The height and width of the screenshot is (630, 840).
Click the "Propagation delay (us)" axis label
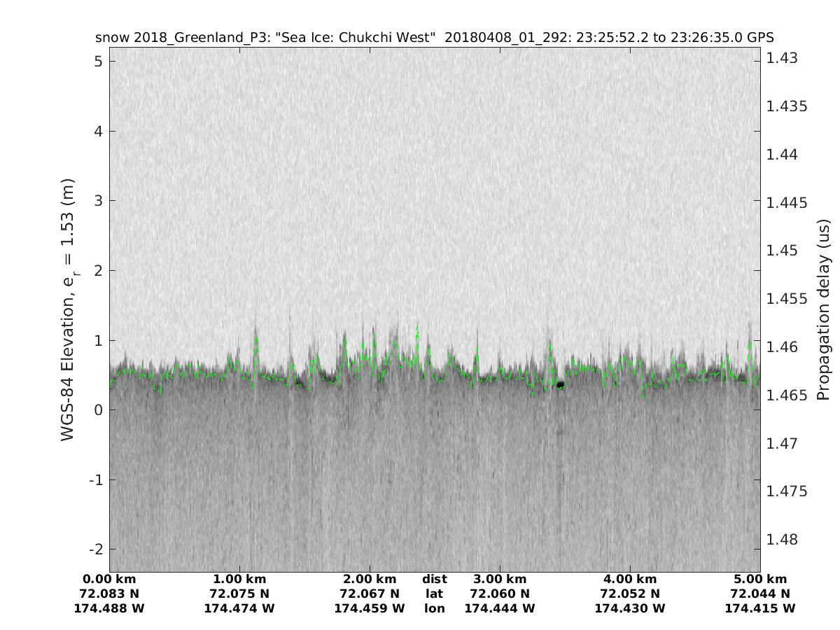(x=822, y=309)
